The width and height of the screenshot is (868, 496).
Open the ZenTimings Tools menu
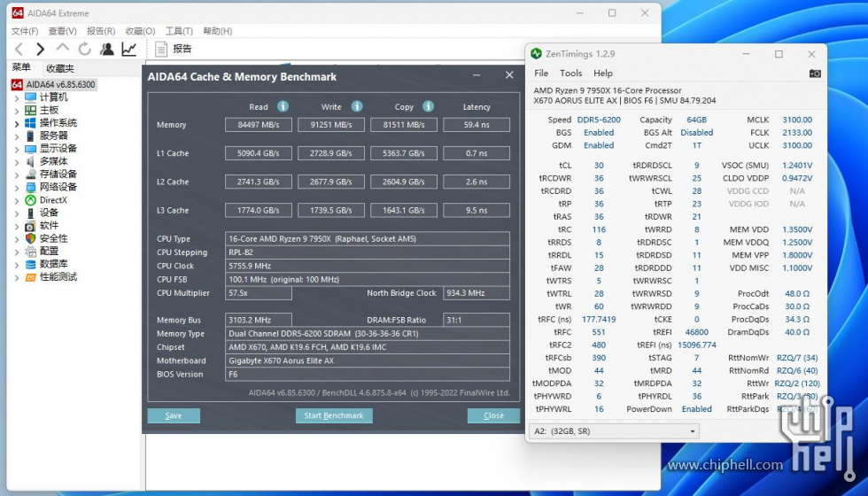pos(570,73)
